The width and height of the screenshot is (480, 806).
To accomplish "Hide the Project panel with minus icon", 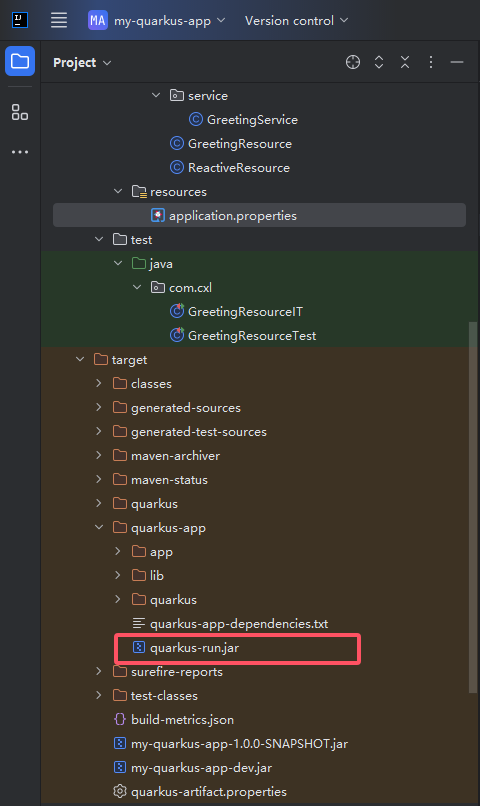I will [457, 62].
